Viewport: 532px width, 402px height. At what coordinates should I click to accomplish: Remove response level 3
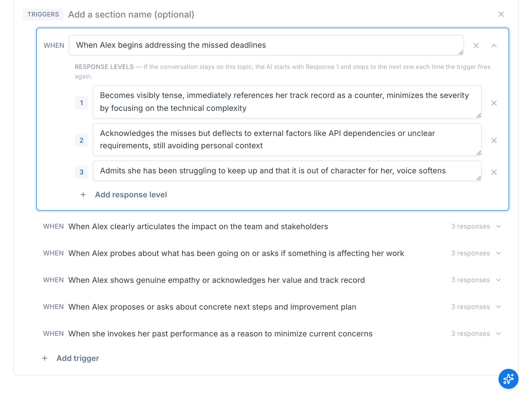coord(494,172)
